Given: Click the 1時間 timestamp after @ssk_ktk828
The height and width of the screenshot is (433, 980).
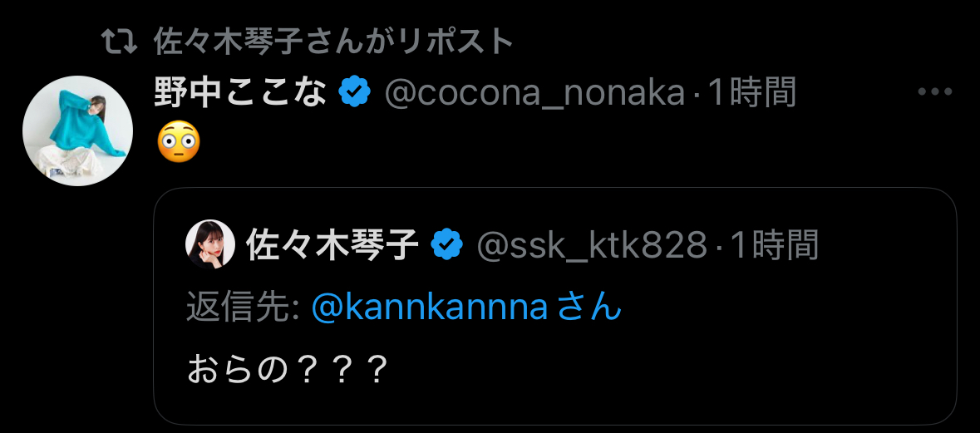Looking at the screenshot, I should point(774,244).
